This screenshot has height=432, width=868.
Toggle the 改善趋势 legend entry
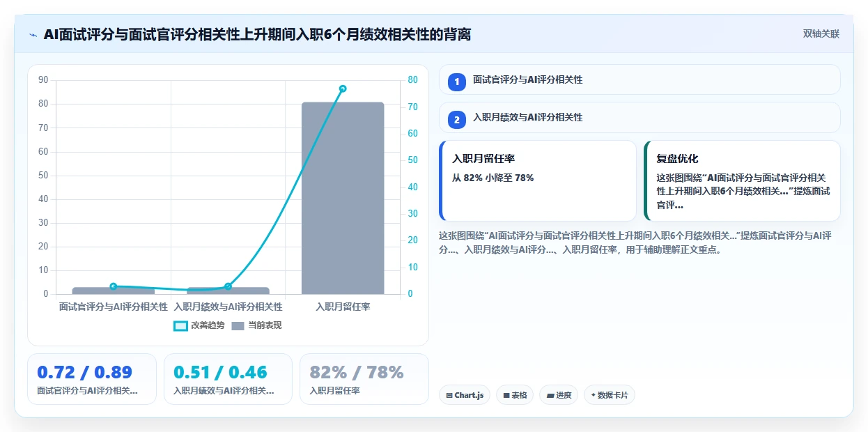tap(199, 325)
